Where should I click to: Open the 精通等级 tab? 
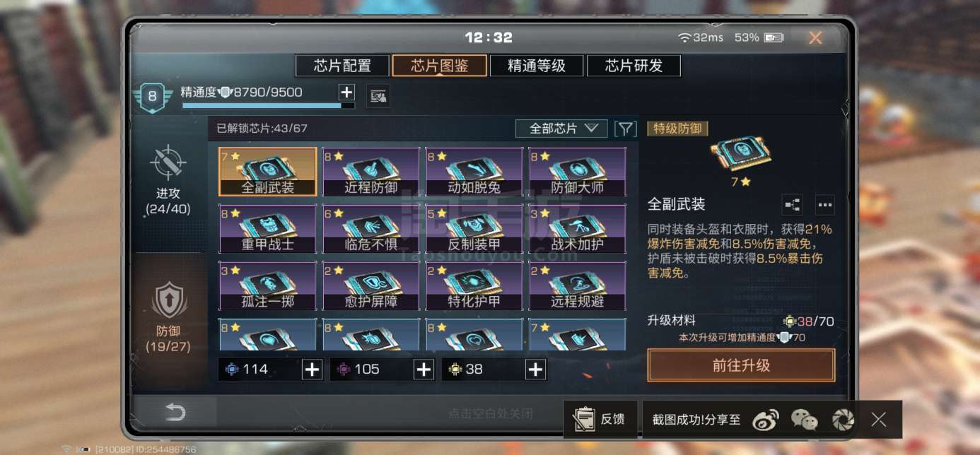pyautogui.click(x=537, y=66)
